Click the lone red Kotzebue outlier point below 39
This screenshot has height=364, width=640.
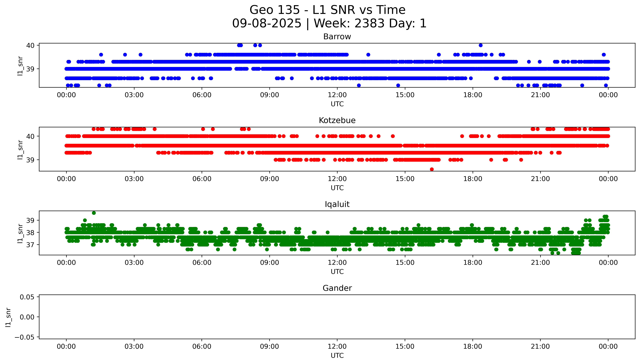tap(432, 169)
